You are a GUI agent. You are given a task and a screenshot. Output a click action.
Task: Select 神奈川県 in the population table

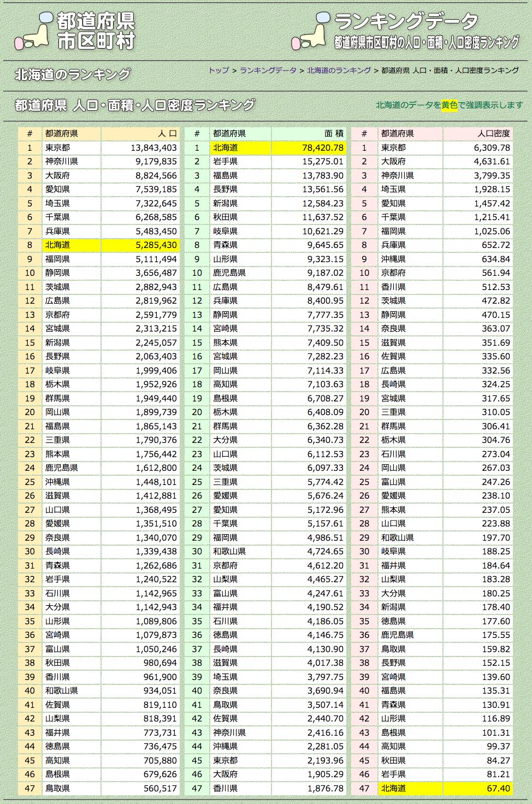pyautogui.click(x=61, y=161)
